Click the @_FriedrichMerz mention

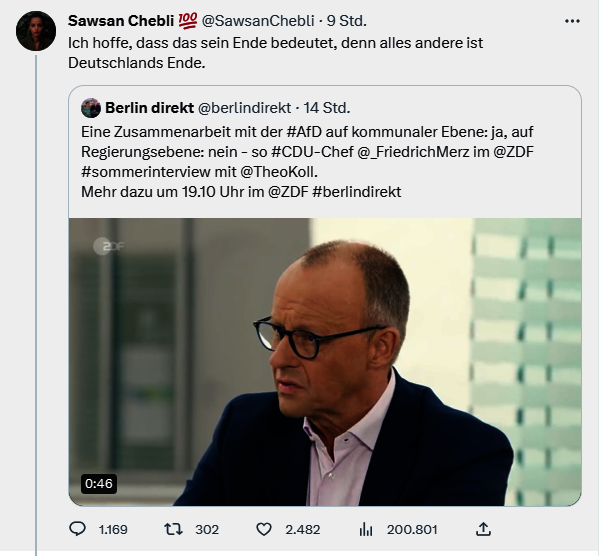point(412,152)
